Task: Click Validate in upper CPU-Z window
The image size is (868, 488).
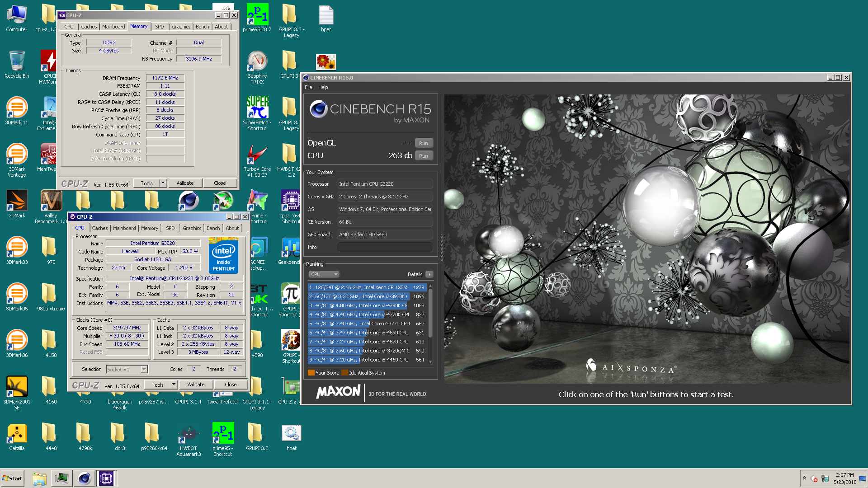Action: click(x=185, y=183)
